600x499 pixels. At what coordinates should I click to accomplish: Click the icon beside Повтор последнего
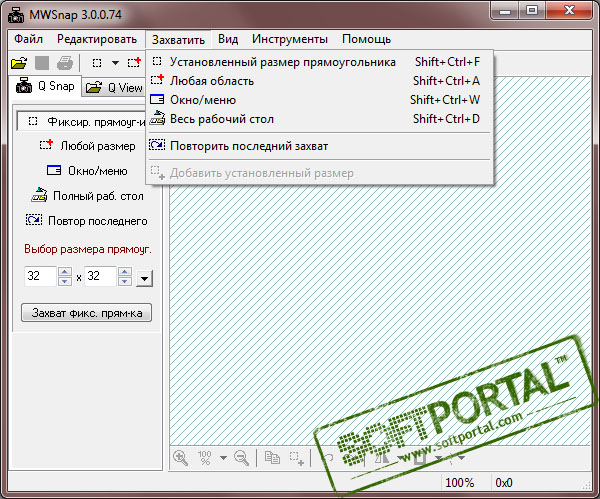click(x=34, y=220)
